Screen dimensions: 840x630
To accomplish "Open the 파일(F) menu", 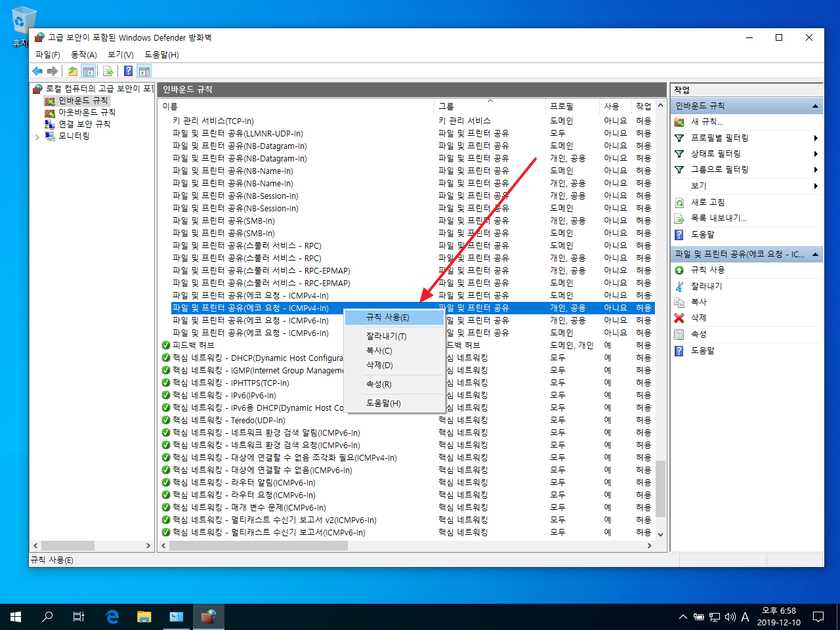I will pyautogui.click(x=48, y=55).
